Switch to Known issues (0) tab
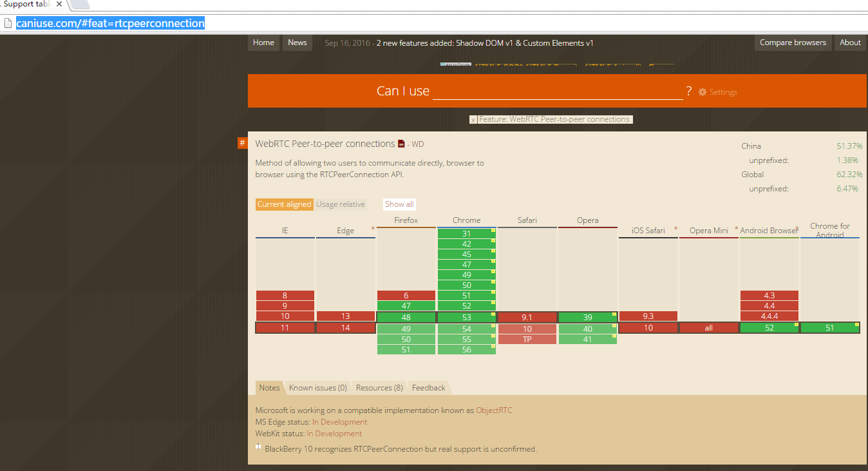868x471 pixels. click(x=318, y=388)
